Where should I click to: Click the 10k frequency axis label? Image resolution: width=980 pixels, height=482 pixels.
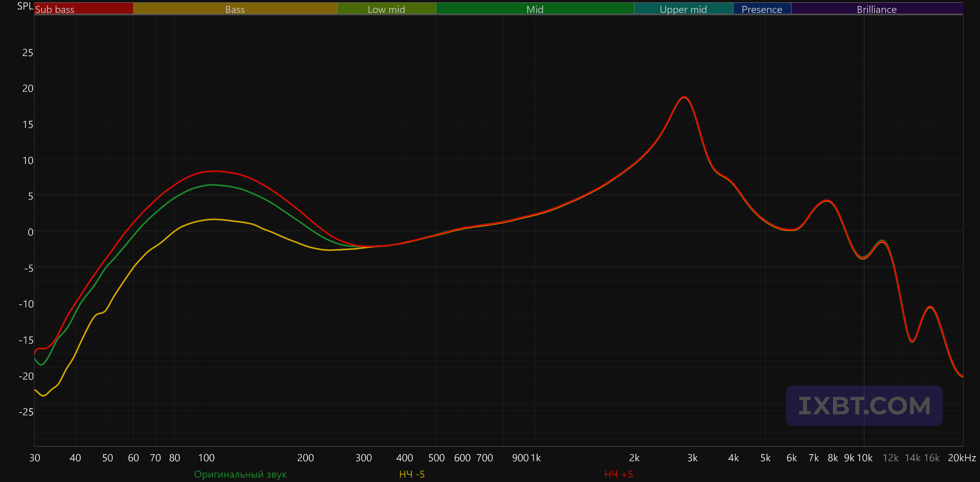click(x=864, y=458)
